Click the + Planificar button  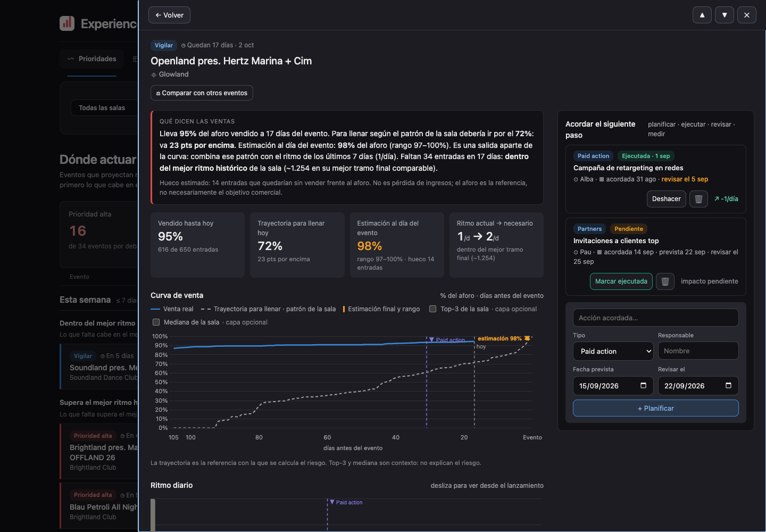pos(655,408)
